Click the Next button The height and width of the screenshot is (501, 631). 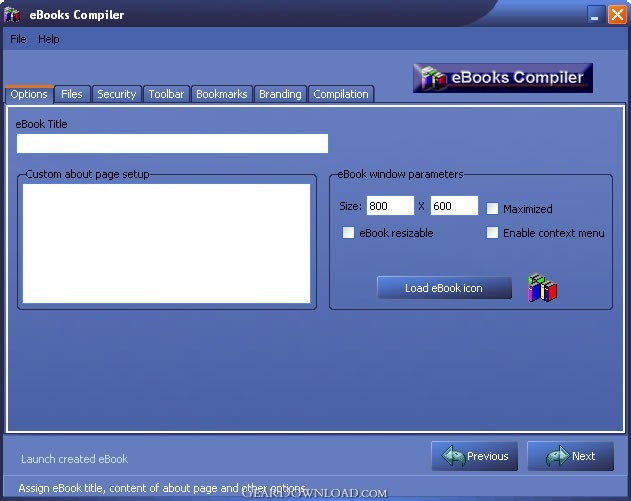click(571, 456)
